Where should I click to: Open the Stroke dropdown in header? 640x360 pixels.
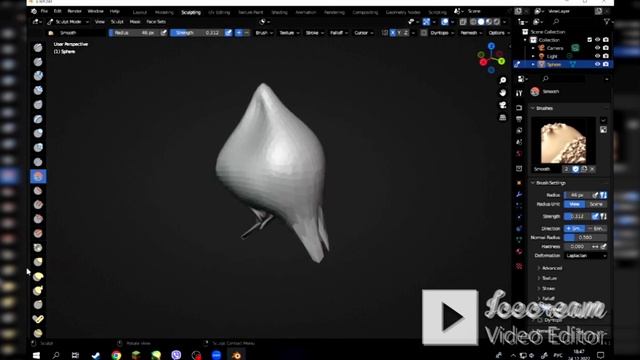pos(315,33)
